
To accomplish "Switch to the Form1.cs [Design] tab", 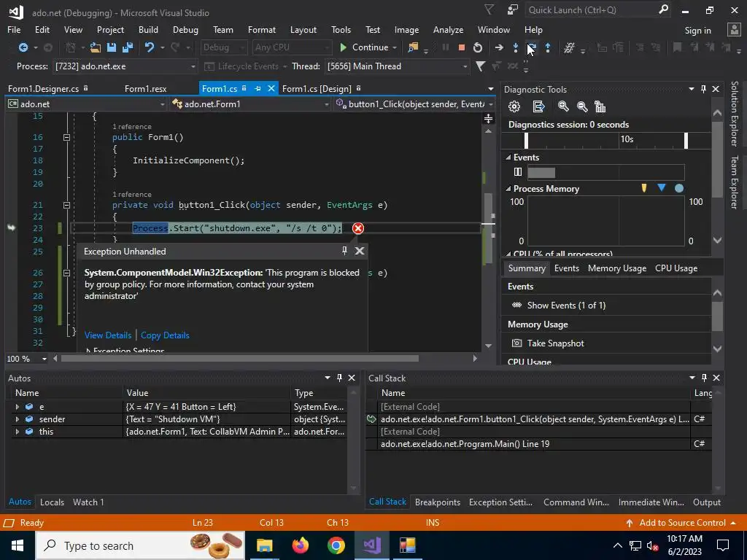I will 317,88.
